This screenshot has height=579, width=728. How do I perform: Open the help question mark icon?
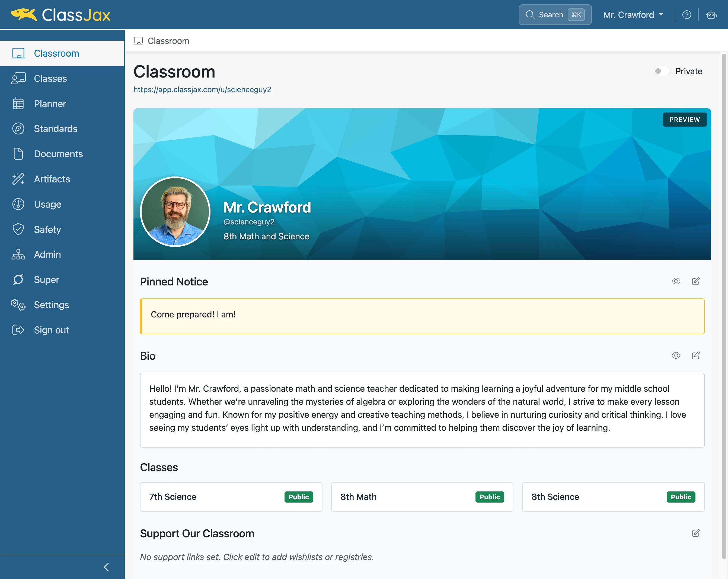687,15
